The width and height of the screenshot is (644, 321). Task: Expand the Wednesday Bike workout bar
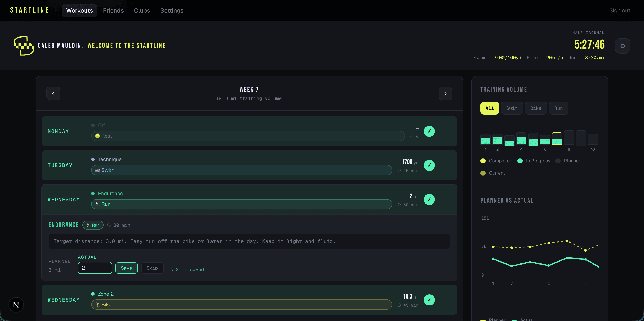[241, 305]
